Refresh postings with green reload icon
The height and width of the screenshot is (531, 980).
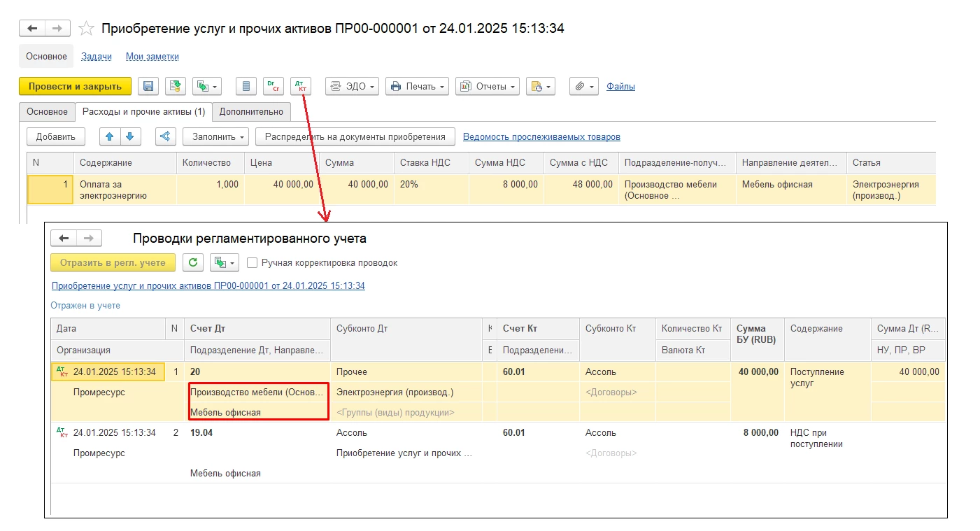tap(193, 263)
